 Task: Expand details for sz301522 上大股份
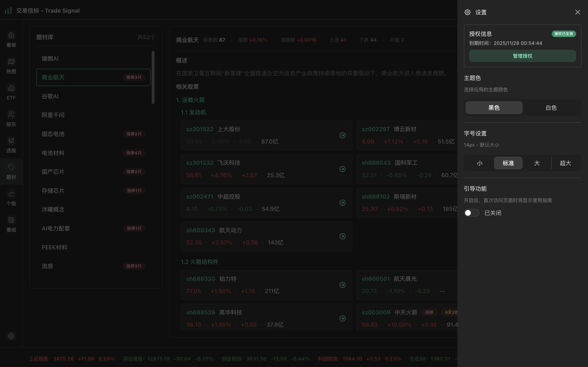[342, 135]
